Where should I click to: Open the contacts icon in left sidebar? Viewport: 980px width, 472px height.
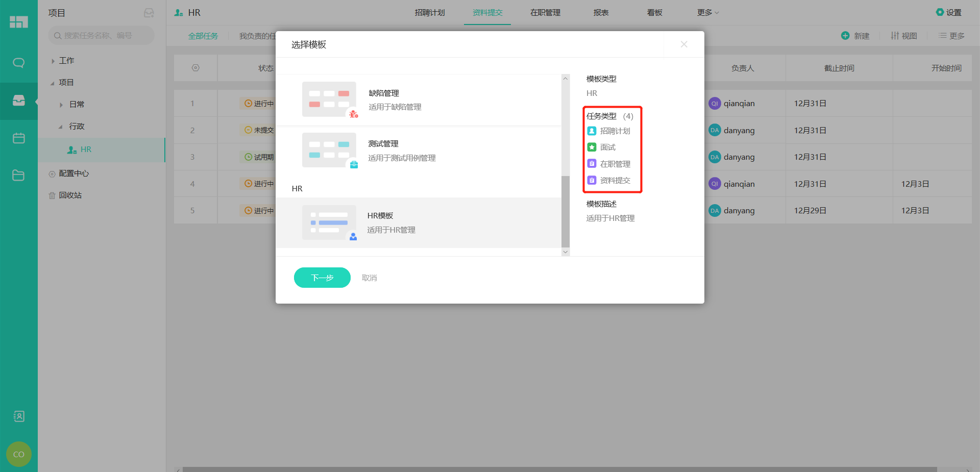(18, 416)
